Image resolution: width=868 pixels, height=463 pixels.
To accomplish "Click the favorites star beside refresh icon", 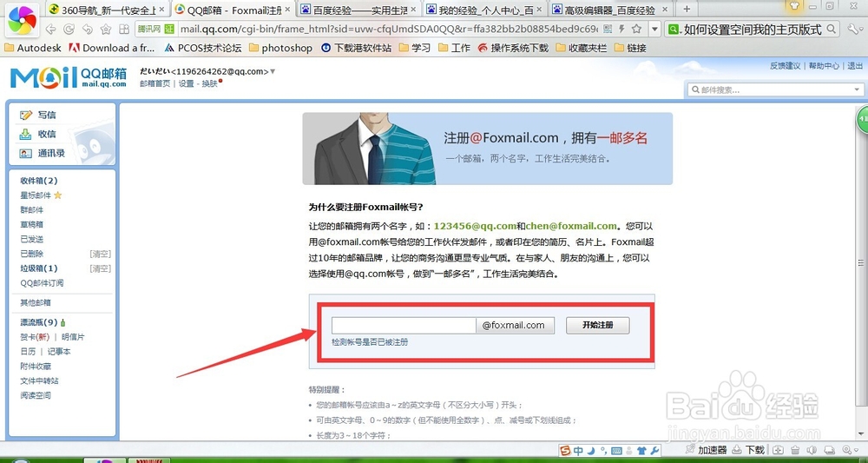I will [x=106, y=29].
